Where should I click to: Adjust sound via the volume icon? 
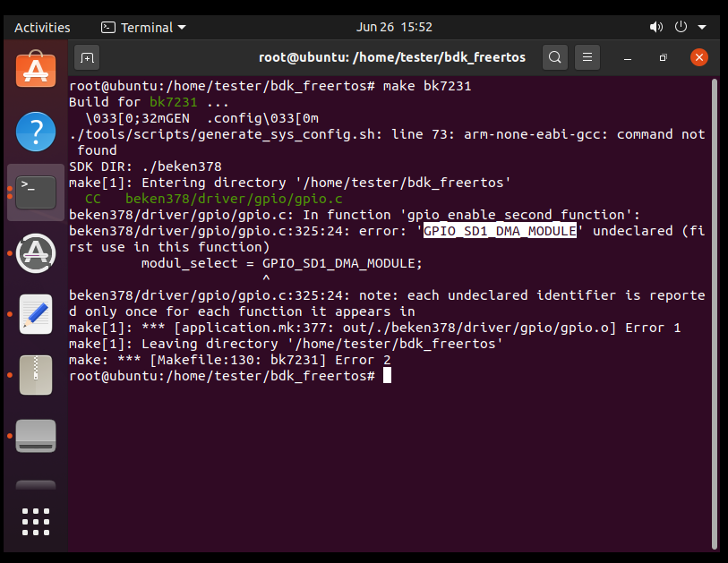point(655,27)
